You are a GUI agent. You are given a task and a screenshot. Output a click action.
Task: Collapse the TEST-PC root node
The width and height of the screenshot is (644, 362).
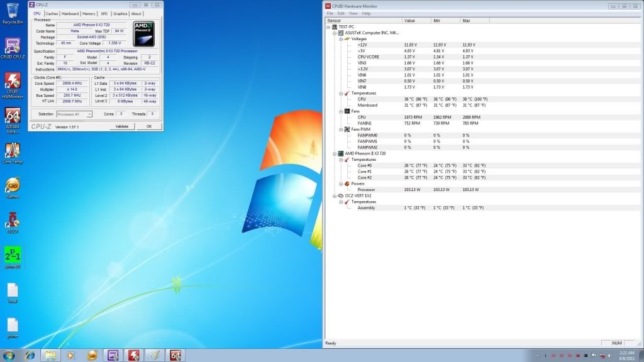pyautogui.click(x=328, y=27)
